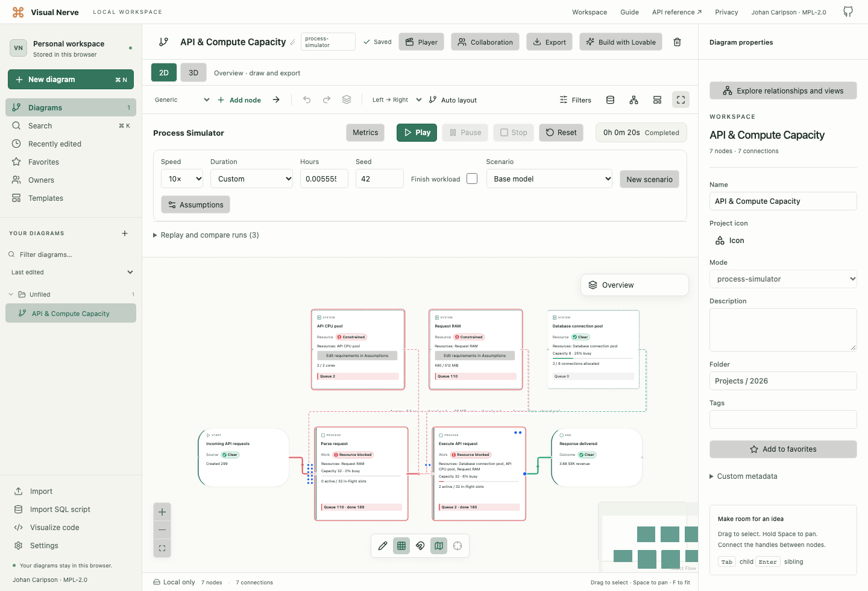Click the undo arrow icon
The image size is (868, 591).
point(307,100)
